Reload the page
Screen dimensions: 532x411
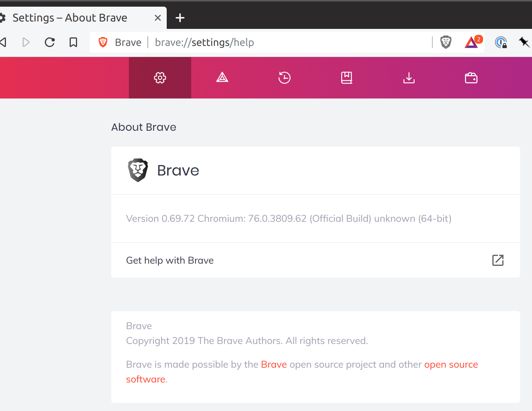tap(50, 42)
